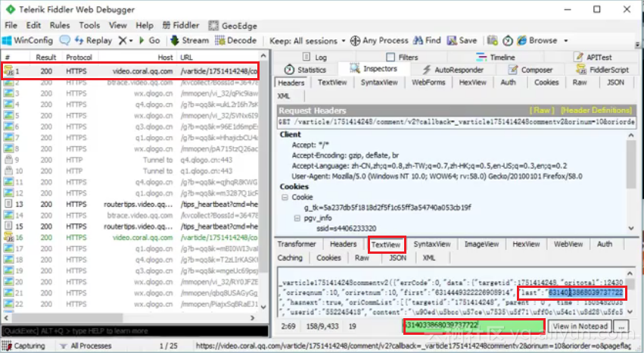Click request headers down scroll arrow
Screen dimensions: 644x353
[x=631, y=228]
